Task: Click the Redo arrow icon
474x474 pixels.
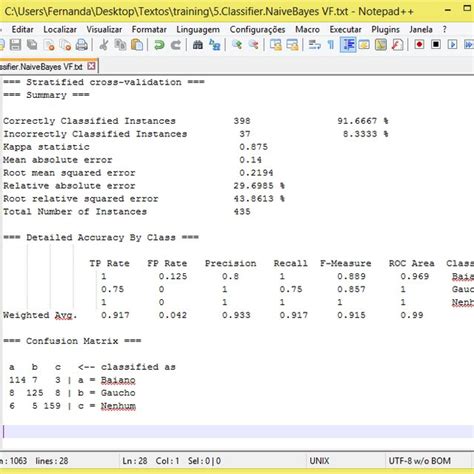Action: tap(176, 45)
